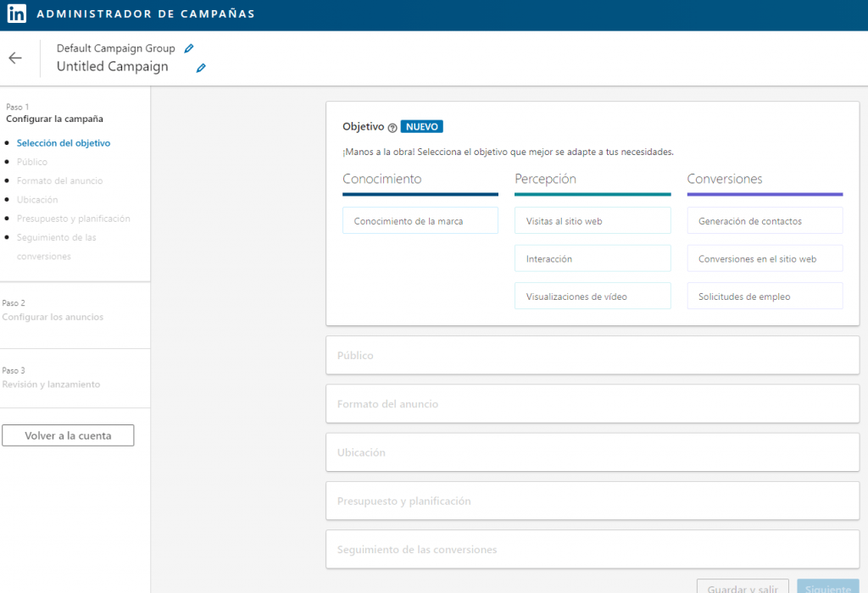Expand the Presupuesto y planificación panel
868x593 pixels.
pos(593,501)
